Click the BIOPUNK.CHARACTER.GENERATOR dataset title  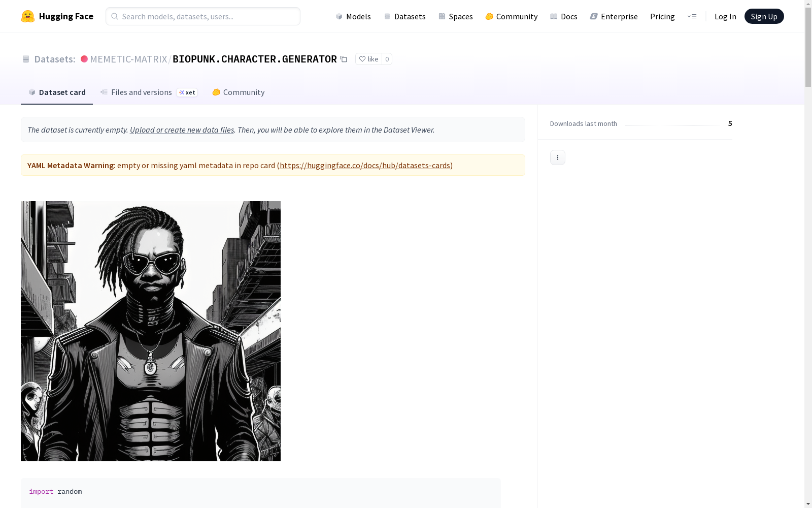click(255, 59)
